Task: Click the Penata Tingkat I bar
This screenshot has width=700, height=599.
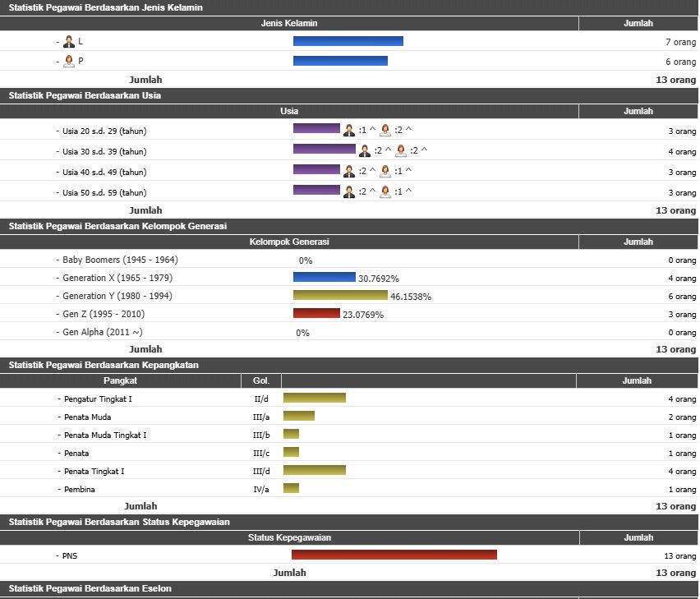Action: pos(314,471)
